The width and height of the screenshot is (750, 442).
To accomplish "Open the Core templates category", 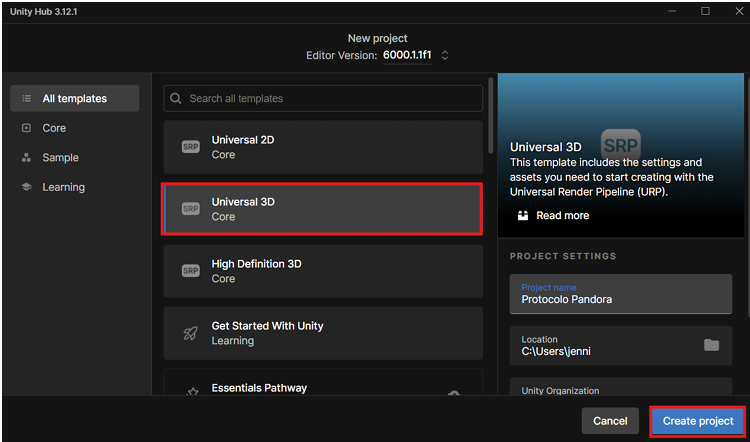I will click(x=75, y=128).
